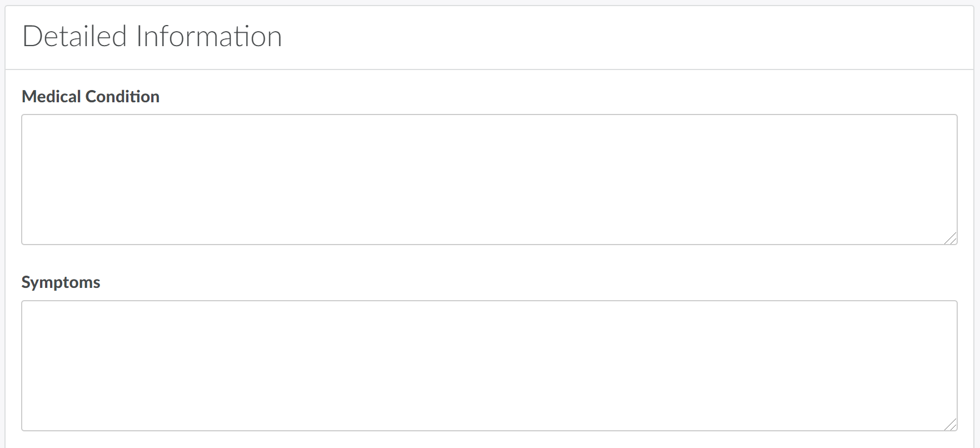Click the word "Condition" in the label
This screenshot has width=980, height=448.
click(x=122, y=97)
